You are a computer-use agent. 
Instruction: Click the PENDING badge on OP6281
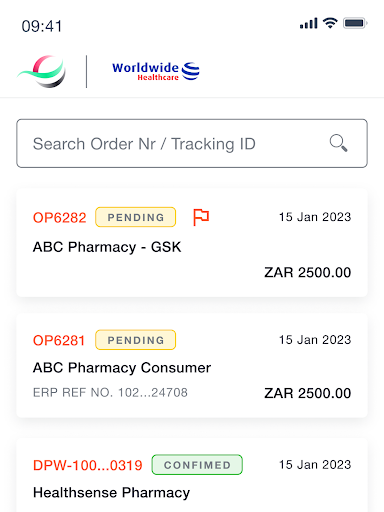136,340
